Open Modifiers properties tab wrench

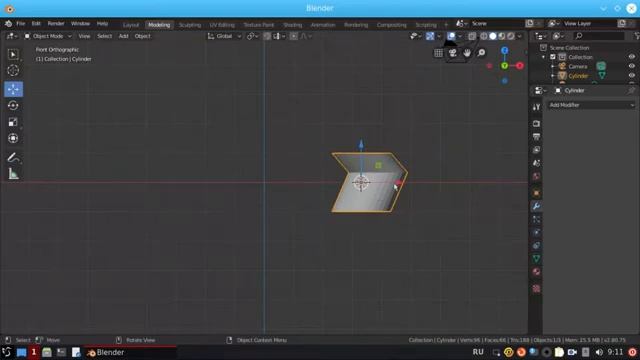[536, 206]
